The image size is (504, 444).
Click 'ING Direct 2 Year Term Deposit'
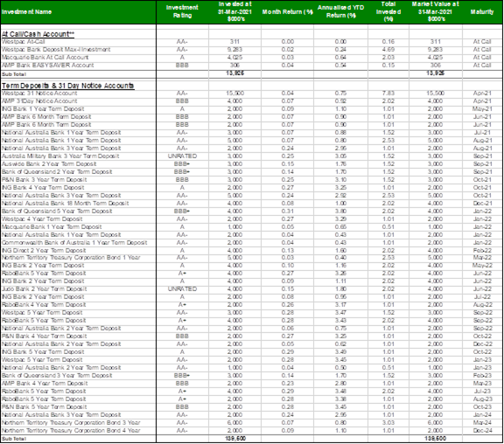coord(44,251)
